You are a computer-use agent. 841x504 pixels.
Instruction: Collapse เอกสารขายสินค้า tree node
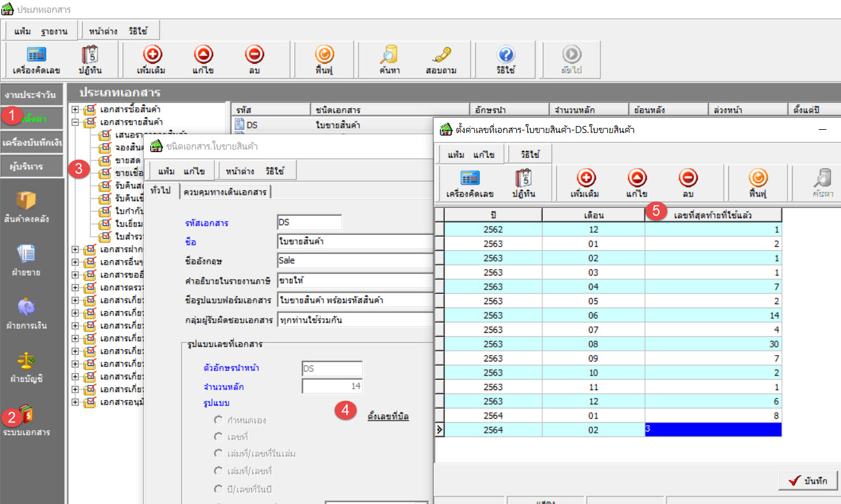[75, 122]
